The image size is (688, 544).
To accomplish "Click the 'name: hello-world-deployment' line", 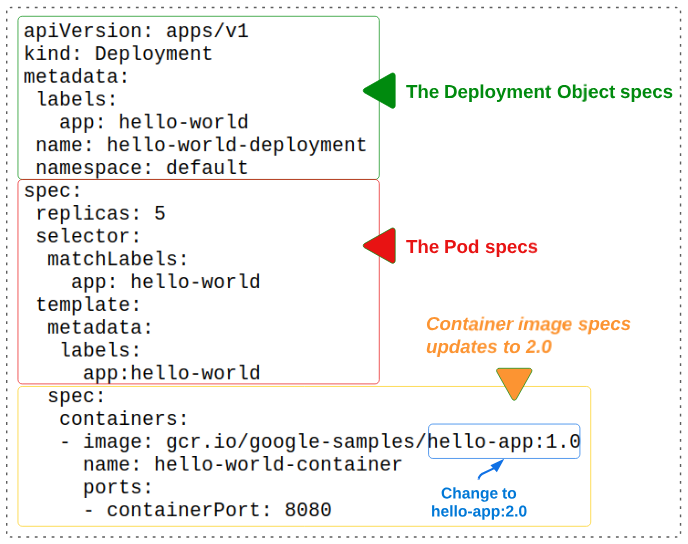I will (201, 145).
